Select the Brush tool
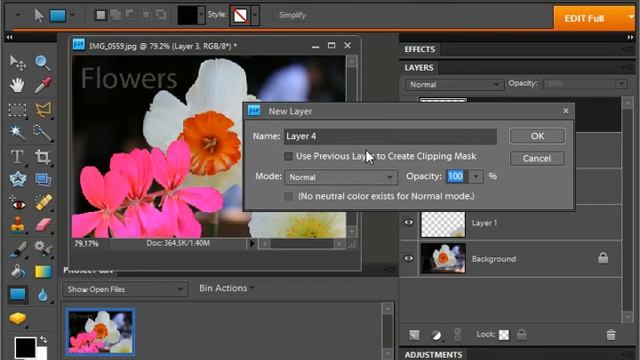Image resolution: width=640 pixels, height=360 pixels. point(18,249)
